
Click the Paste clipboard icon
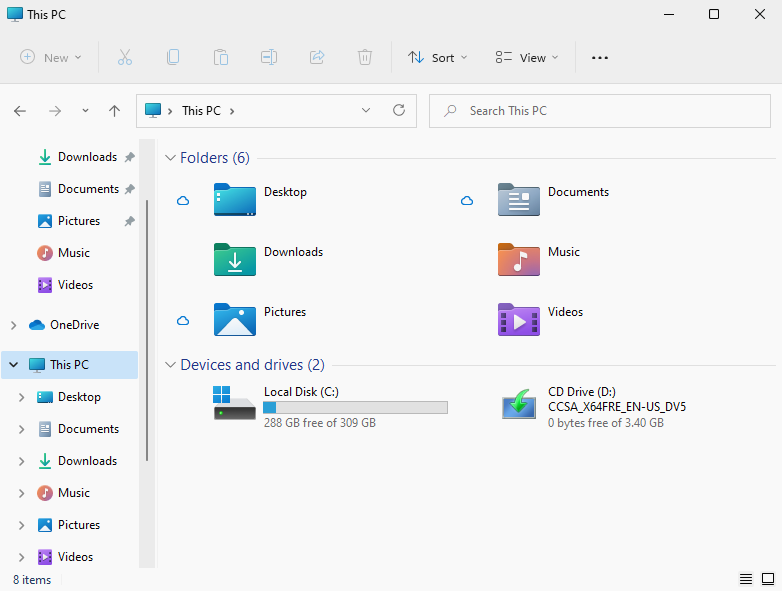(220, 57)
